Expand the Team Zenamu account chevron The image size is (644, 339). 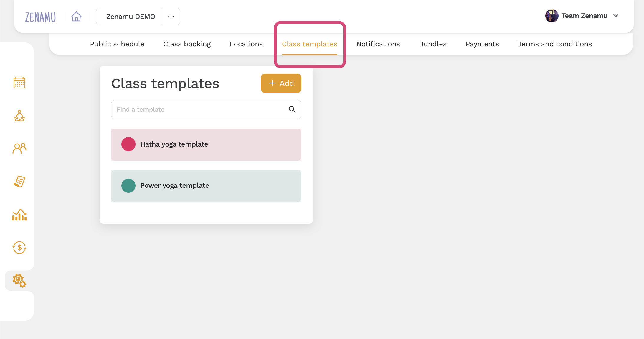[x=616, y=16]
